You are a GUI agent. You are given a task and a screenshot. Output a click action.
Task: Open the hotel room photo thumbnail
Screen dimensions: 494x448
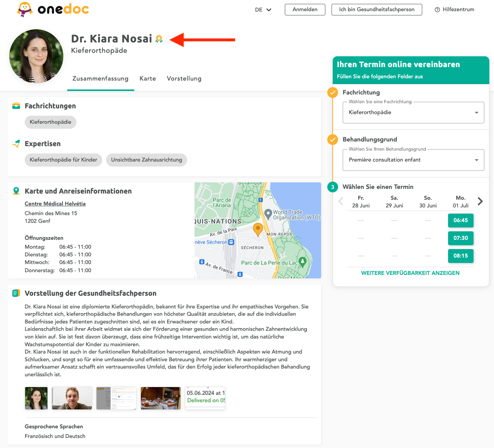point(161,398)
